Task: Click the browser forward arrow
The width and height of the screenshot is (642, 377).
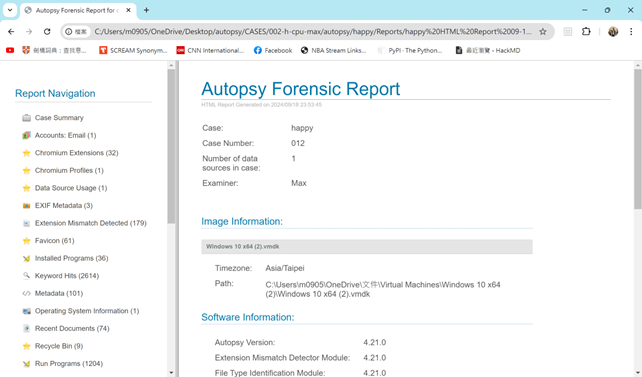Action: tap(29, 32)
